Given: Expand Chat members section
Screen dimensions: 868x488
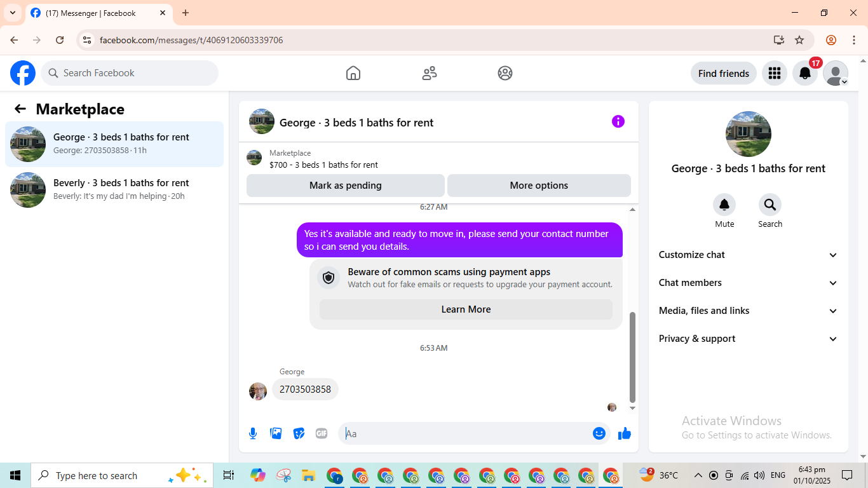Looking at the screenshot, I should (x=749, y=283).
